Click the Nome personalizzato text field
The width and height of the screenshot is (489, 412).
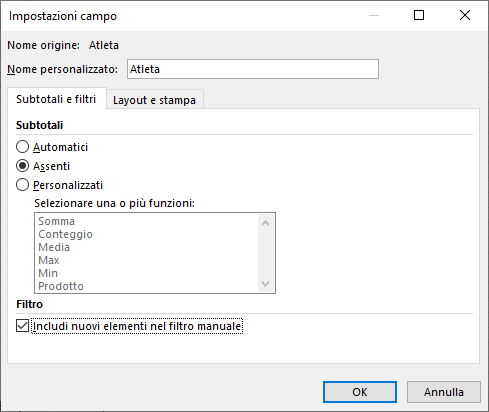[x=253, y=69]
